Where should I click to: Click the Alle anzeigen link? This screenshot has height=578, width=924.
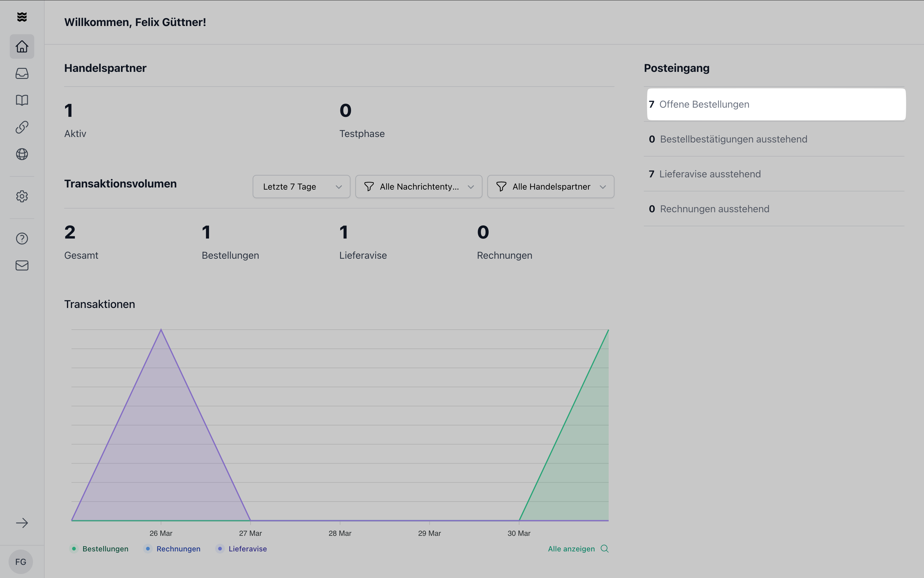[x=571, y=549]
